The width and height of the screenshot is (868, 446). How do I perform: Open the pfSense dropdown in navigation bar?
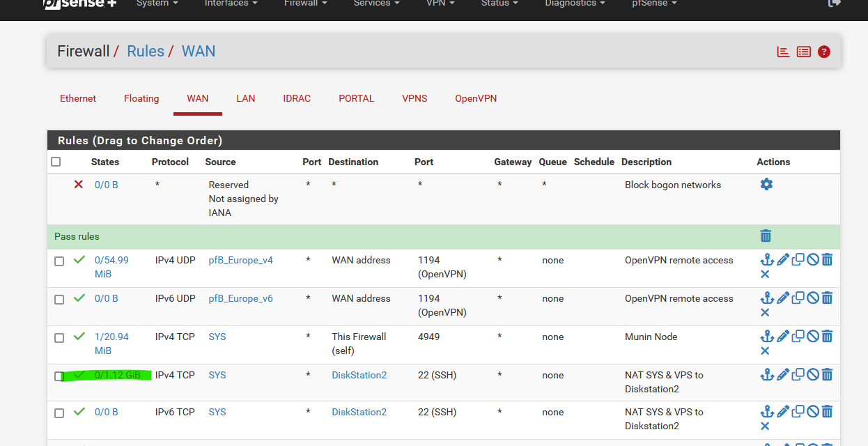coord(654,3)
